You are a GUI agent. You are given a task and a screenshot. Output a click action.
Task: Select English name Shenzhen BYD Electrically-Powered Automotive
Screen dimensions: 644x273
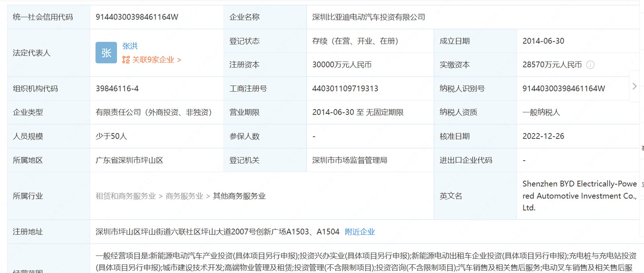point(580,196)
